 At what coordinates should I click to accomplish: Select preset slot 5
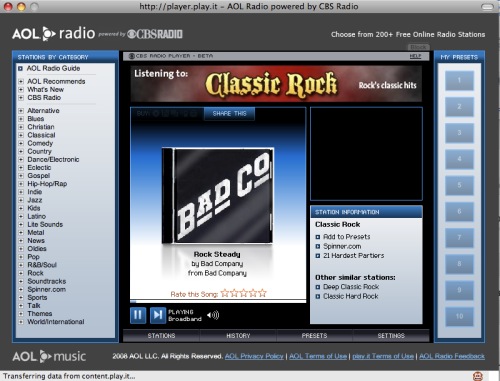[x=459, y=185]
